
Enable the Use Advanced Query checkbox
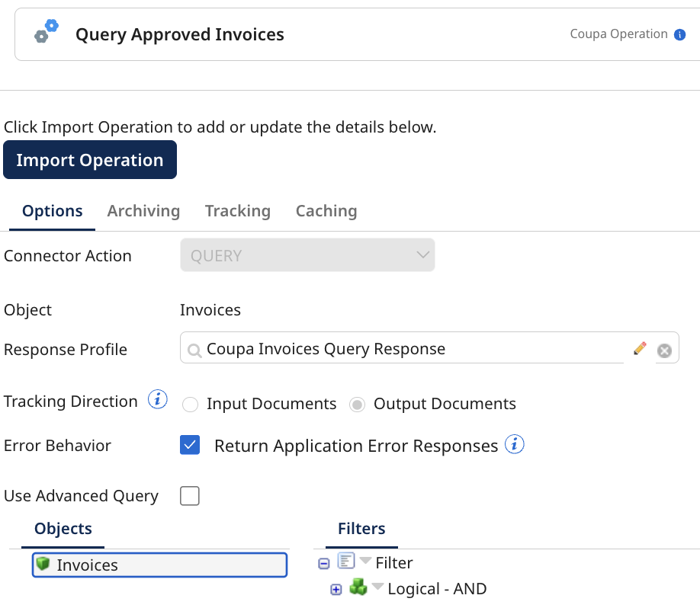tap(189, 495)
